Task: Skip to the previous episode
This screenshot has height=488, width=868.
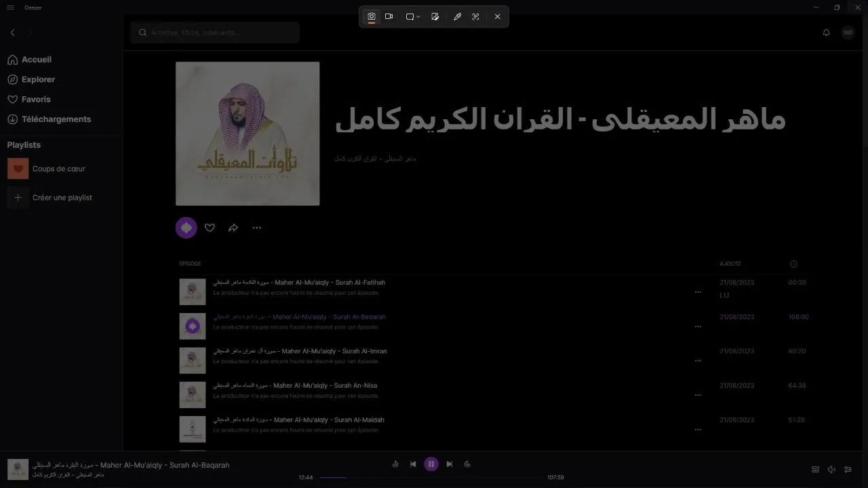Action: (413, 464)
